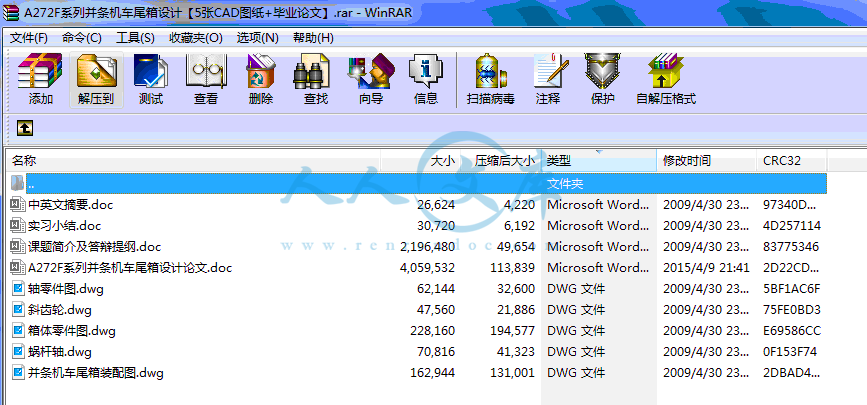Select file name 斜齿轮.dwg

(60, 310)
